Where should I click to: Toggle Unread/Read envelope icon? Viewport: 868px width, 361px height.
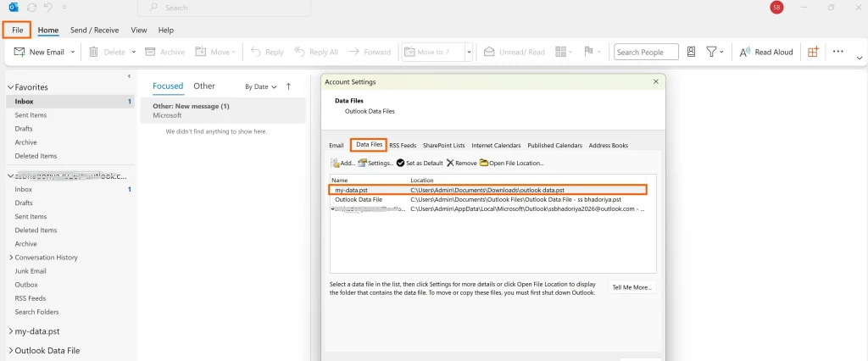489,52
